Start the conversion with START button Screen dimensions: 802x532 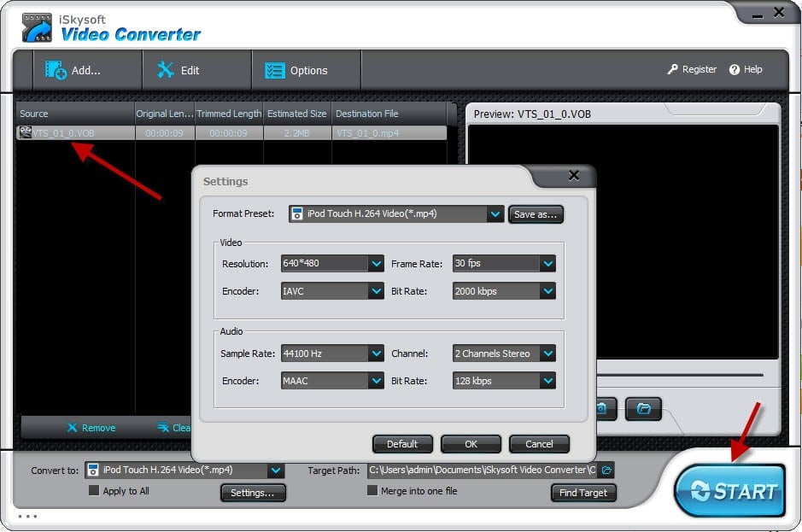730,490
